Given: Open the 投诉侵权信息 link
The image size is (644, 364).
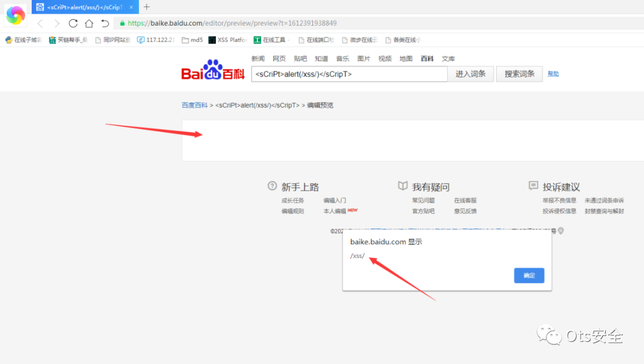Looking at the screenshot, I should (x=559, y=211).
